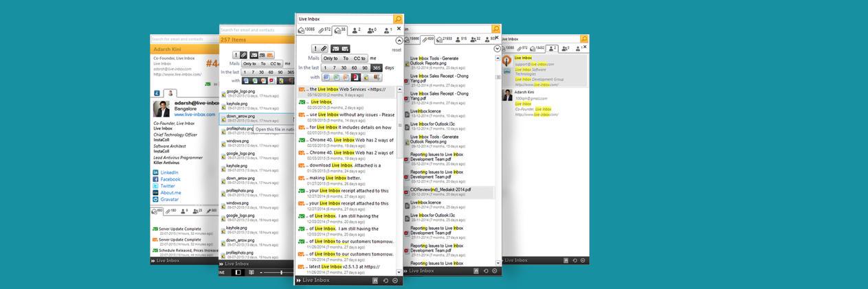Screen dimensions: 868x289
Task: Click the pin icon in center window footer
Action: coord(375,280)
